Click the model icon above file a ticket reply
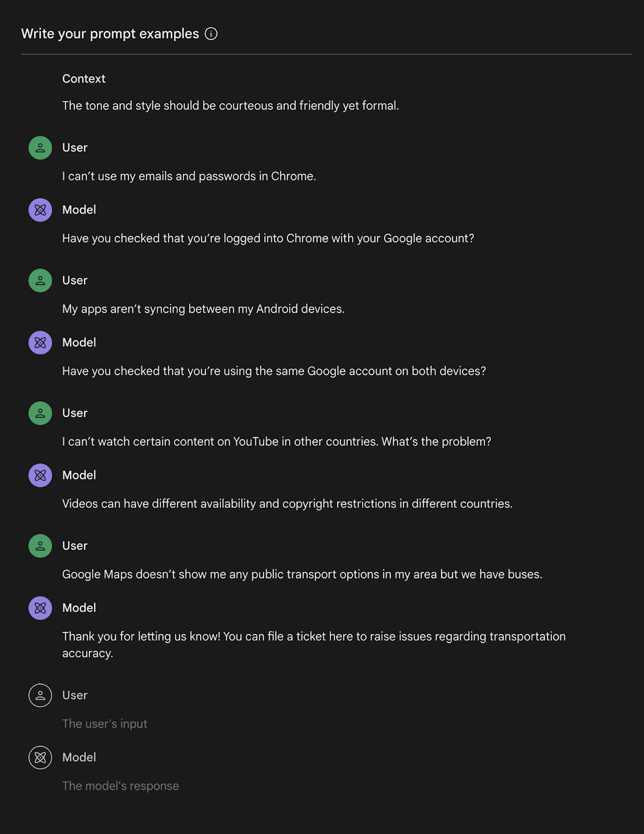644x834 pixels. pos(40,608)
